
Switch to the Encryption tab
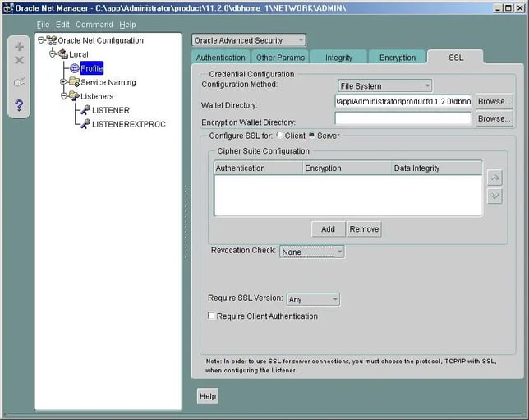coord(398,58)
